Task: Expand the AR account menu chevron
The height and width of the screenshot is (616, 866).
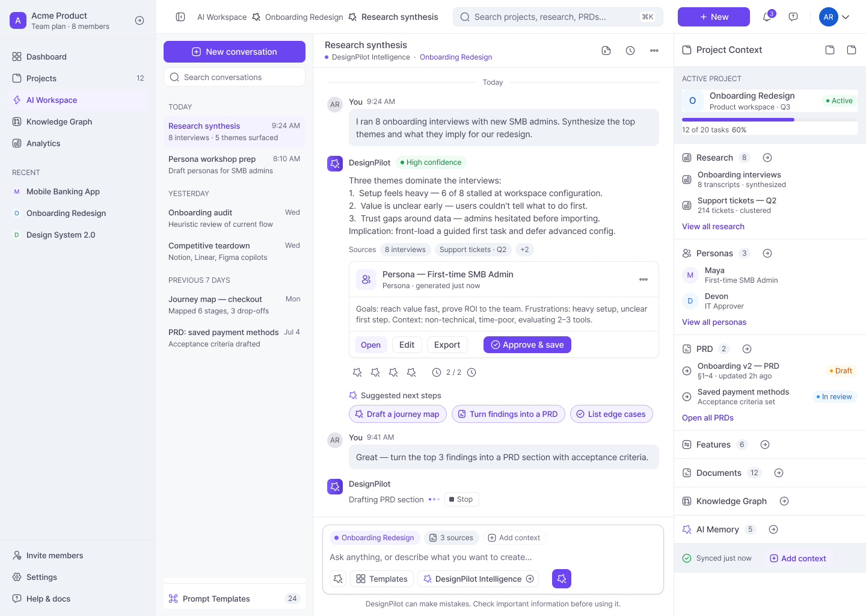Action: tap(846, 17)
